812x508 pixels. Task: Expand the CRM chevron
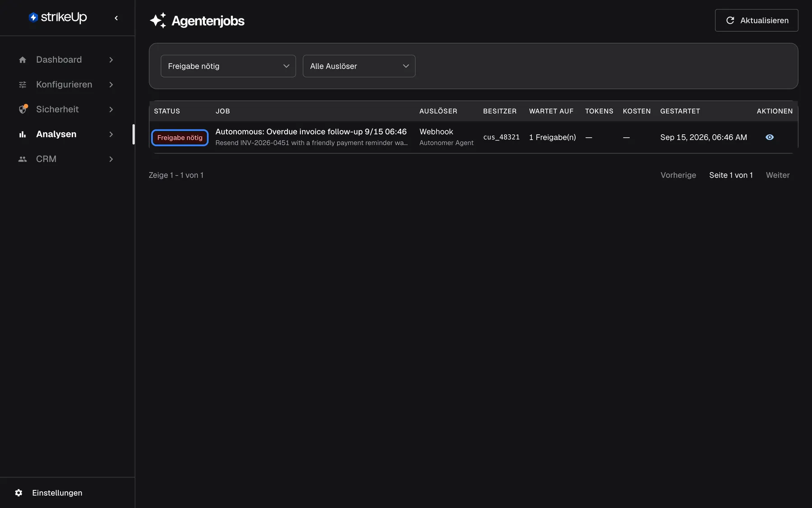pos(111,159)
